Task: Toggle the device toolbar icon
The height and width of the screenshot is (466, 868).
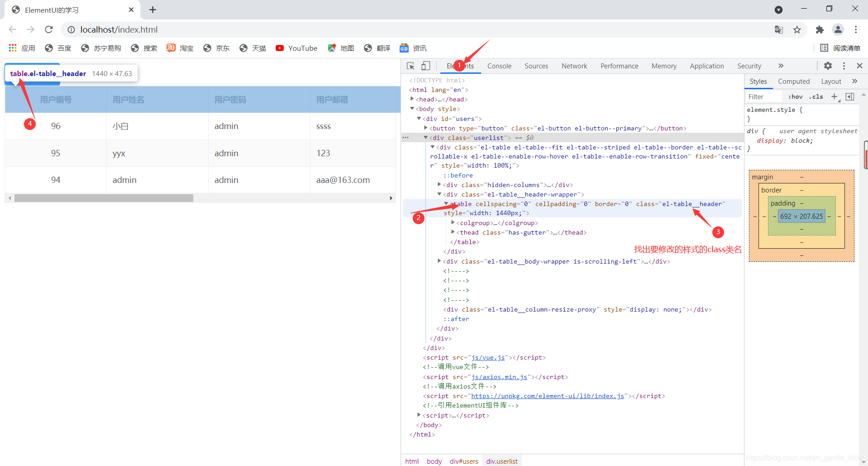Action: point(425,66)
